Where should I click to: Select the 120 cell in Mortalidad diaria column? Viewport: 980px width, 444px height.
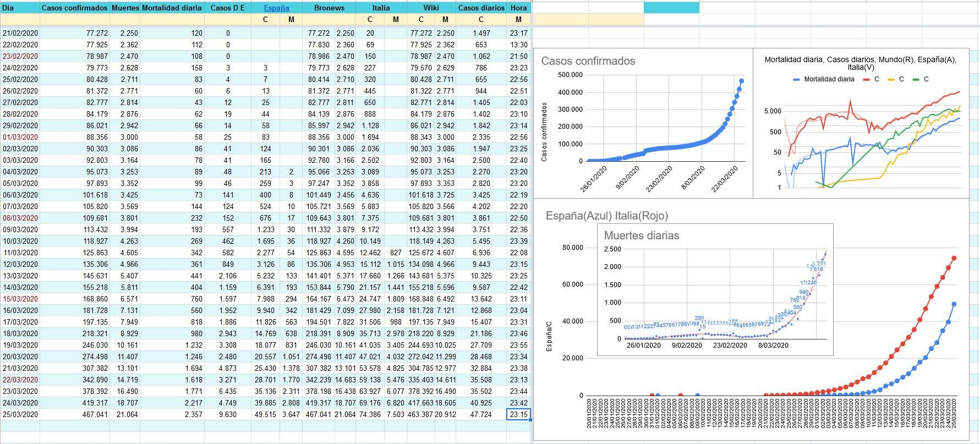tap(172, 33)
